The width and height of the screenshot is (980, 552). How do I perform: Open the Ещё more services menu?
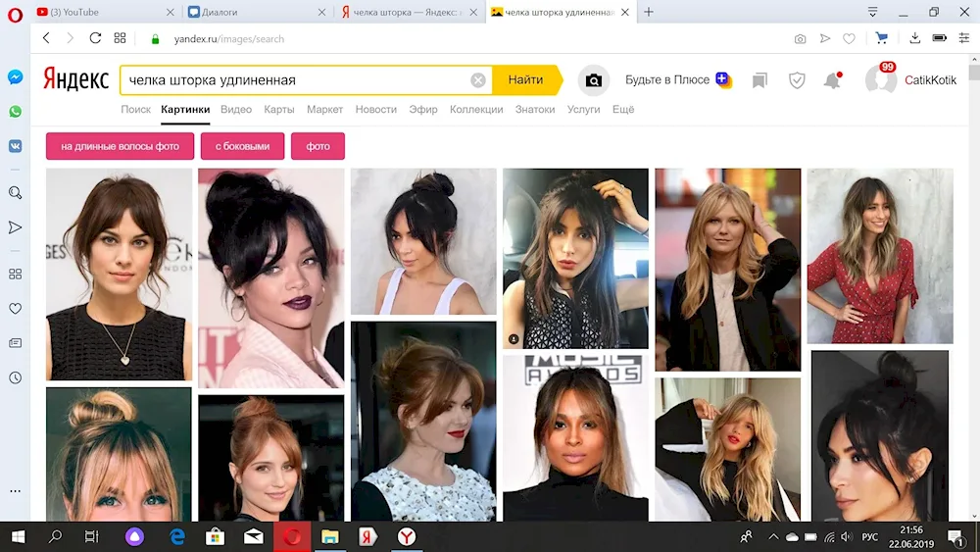click(x=623, y=110)
